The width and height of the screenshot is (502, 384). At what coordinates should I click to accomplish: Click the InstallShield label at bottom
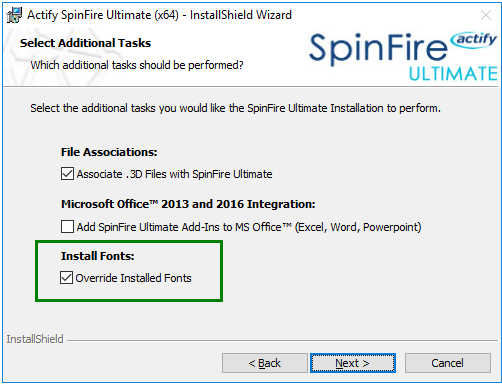[x=35, y=339]
